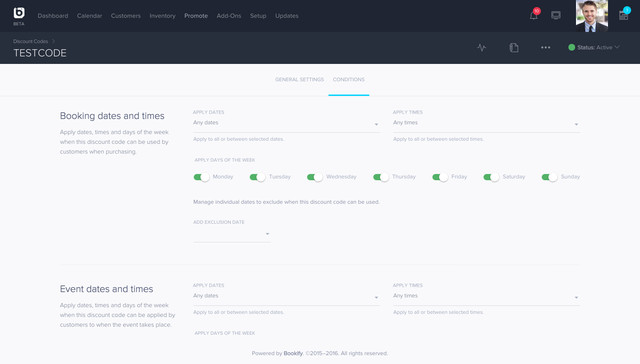640x364 pixels.
Task: Go to Dashboard
Action: click(53, 16)
